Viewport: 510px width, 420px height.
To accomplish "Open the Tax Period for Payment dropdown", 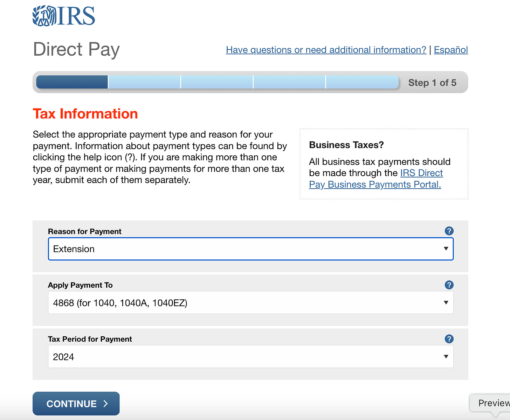I will (x=251, y=357).
